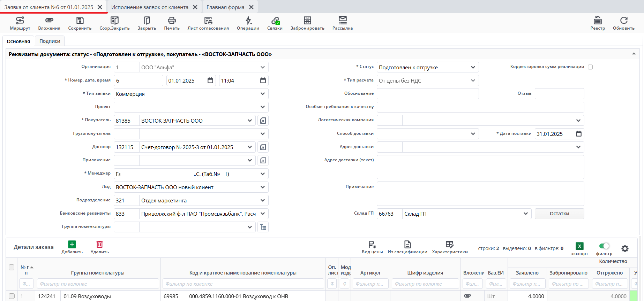
Task: Toggle the фильтр switch off
Action: point(604,246)
